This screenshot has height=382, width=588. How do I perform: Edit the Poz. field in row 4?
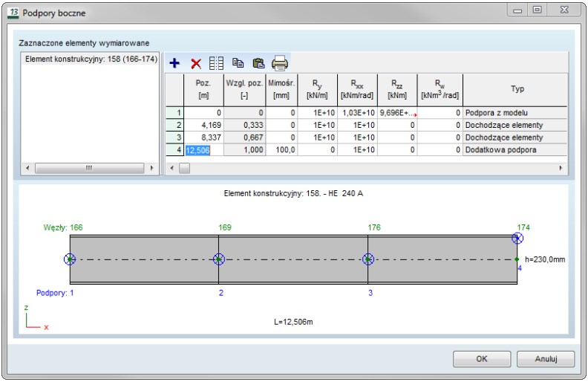[203, 150]
